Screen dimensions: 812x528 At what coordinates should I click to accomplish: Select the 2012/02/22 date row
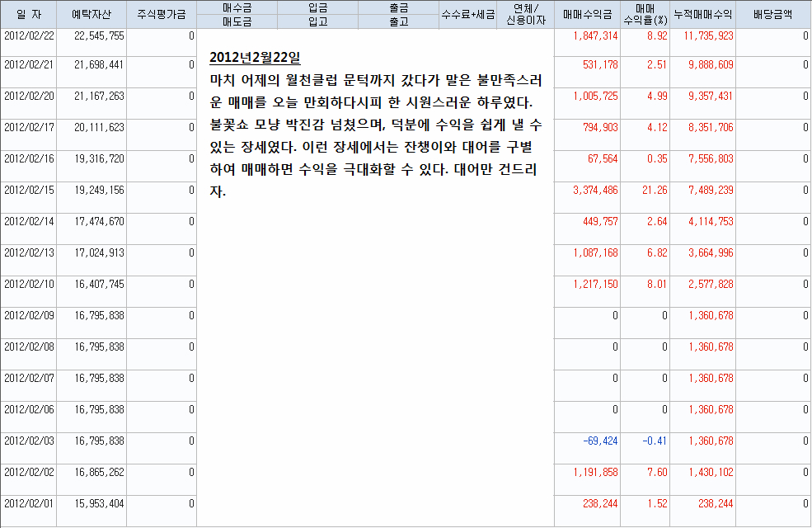(28, 36)
